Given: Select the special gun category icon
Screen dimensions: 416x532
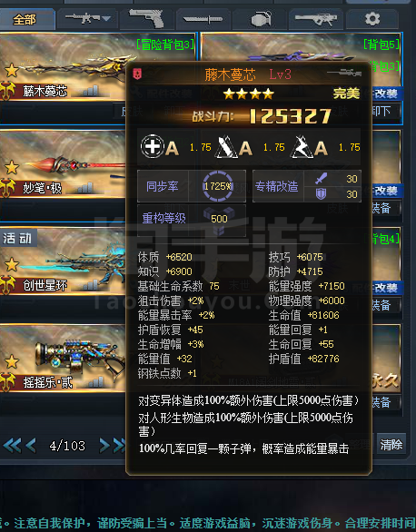Looking at the screenshot, I should (315, 19).
